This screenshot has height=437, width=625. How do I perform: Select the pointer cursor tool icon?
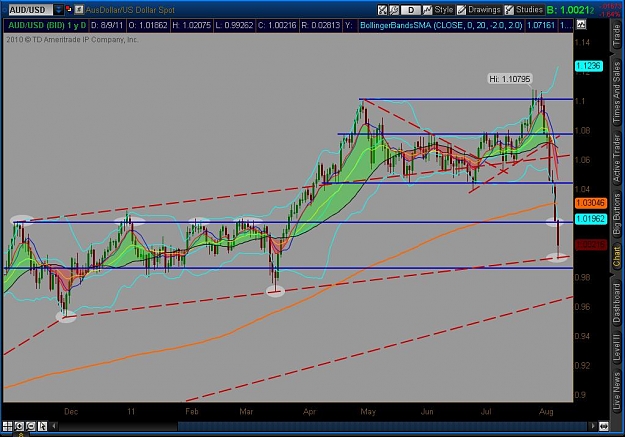click(x=42, y=426)
